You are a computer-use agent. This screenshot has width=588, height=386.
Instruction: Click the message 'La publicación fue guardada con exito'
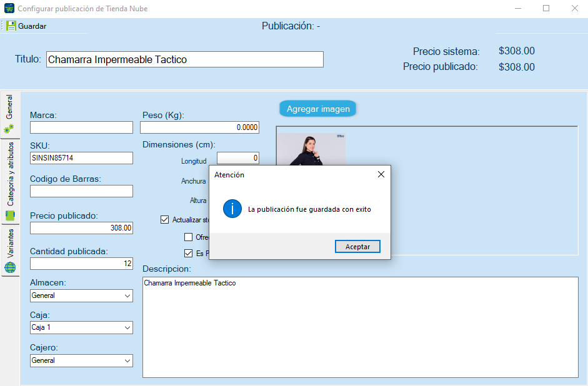(309, 209)
